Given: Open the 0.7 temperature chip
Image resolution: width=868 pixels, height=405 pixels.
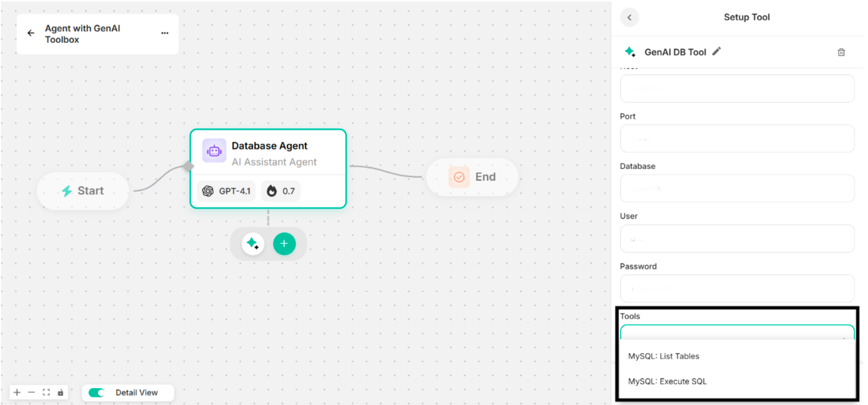Looking at the screenshot, I should pos(281,191).
